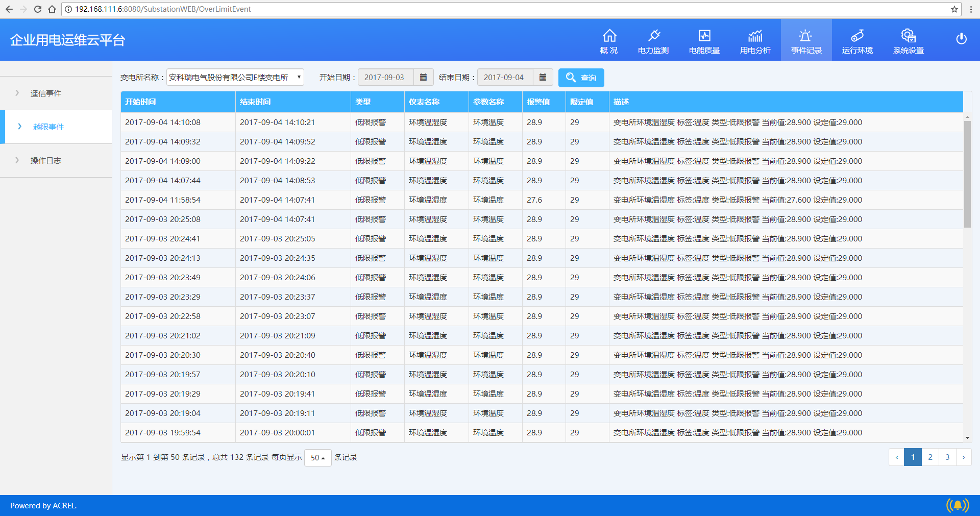Click the 查询 search button
The image size is (980, 516).
(x=581, y=78)
